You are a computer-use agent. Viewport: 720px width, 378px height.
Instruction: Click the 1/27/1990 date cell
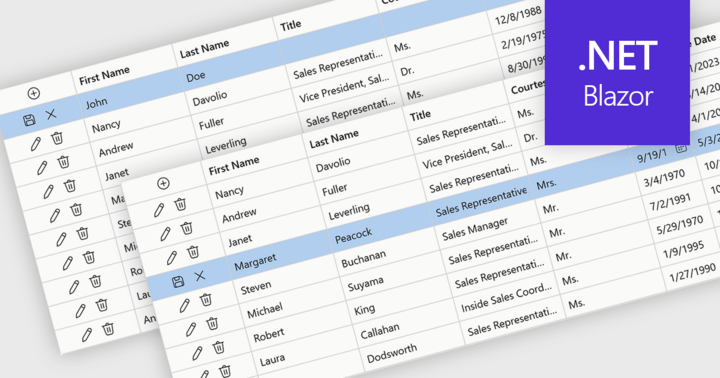692,272
